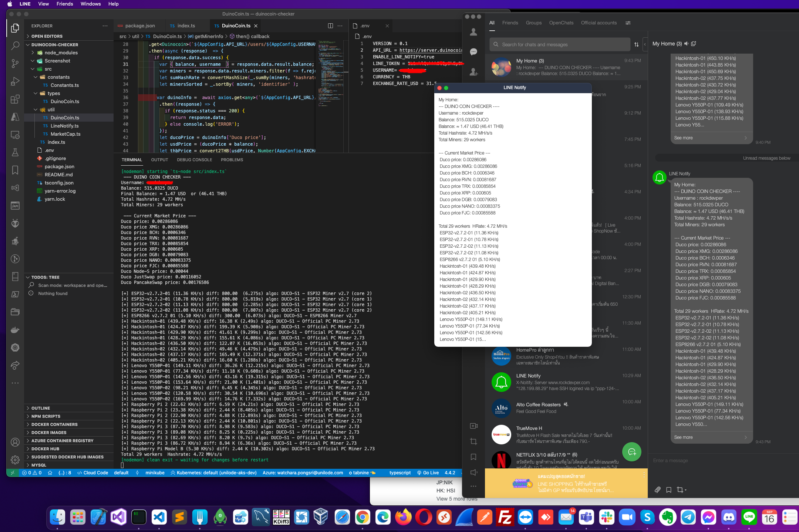Viewport: 799px width, 532px height.
Task: Select the Groups tab in LINE
Action: pos(533,23)
